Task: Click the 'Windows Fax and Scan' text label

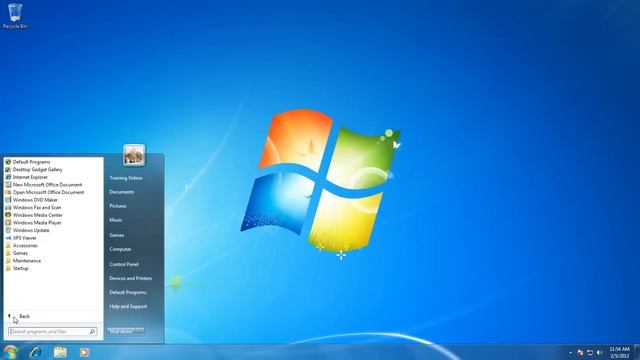Action: click(37, 207)
